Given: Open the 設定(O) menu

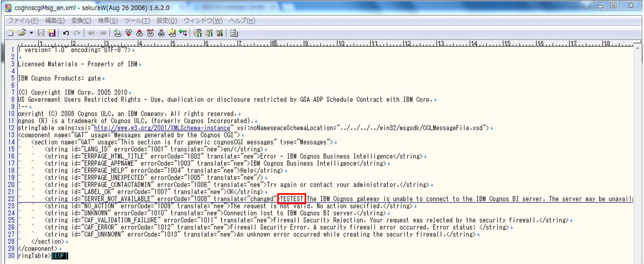Looking at the screenshot, I should tap(167, 21).
